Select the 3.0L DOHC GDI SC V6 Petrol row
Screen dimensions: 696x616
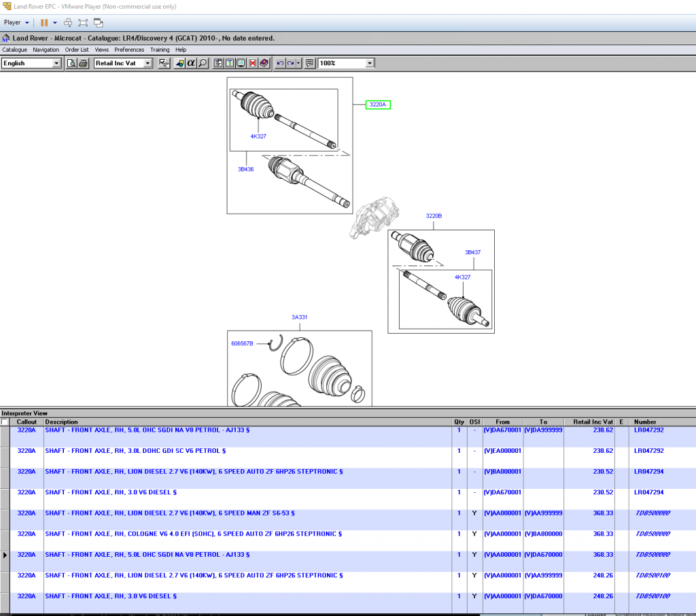click(348, 458)
